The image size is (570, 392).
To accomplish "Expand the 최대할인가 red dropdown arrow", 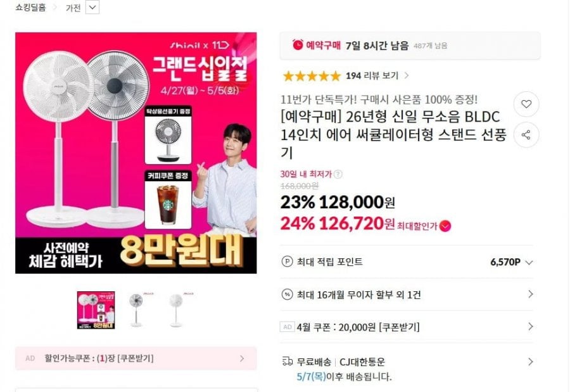I will coord(445,226).
